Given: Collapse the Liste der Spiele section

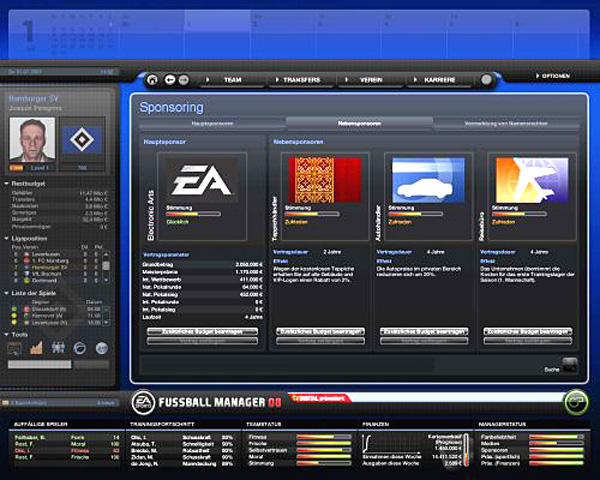Looking at the screenshot, I should (7, 293).
